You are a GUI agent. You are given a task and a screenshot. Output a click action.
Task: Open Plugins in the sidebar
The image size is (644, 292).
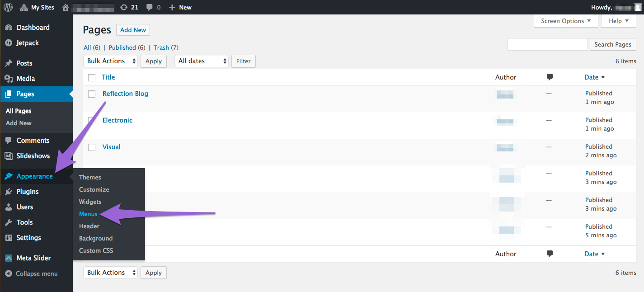pos(28,192)
